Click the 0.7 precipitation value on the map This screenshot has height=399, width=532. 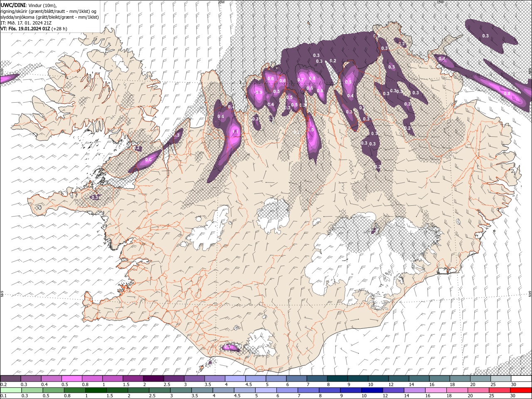pos(301,80)
